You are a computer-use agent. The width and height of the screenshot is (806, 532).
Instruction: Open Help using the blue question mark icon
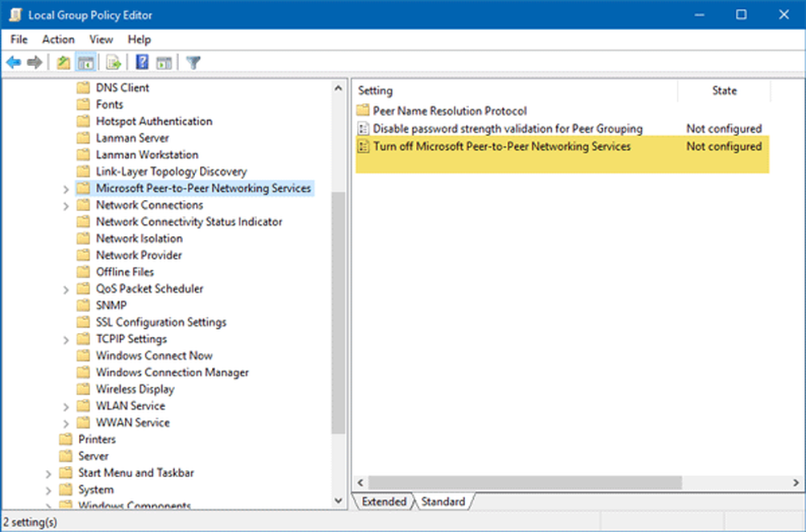point(142,63)
